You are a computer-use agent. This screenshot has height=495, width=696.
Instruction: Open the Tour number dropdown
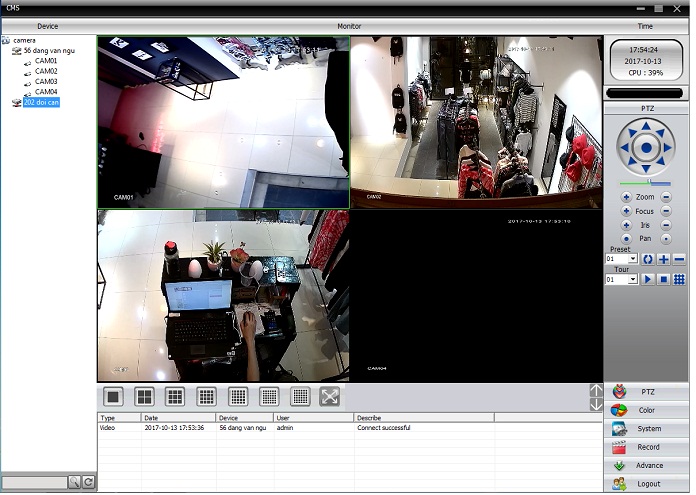click(632, 279)
